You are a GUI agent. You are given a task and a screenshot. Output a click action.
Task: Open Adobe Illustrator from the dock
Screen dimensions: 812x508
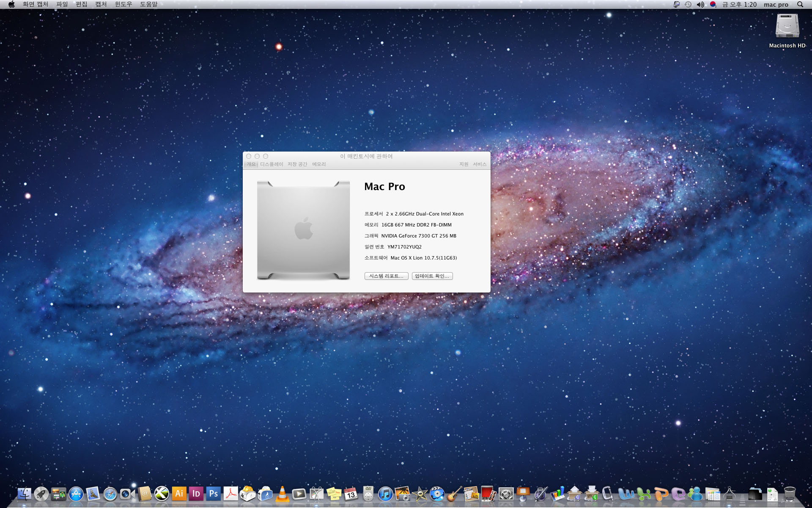pyautogui.click(x=179, y=494)
